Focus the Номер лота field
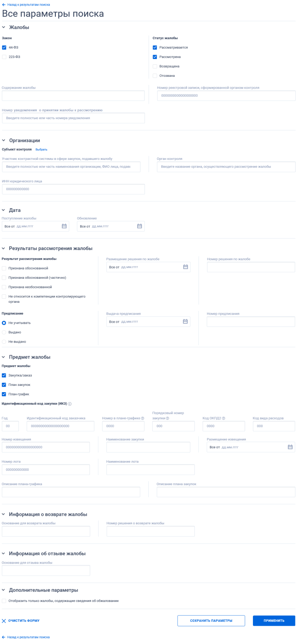The height and width of the screenshot is (644, 298). click(46, 470)
